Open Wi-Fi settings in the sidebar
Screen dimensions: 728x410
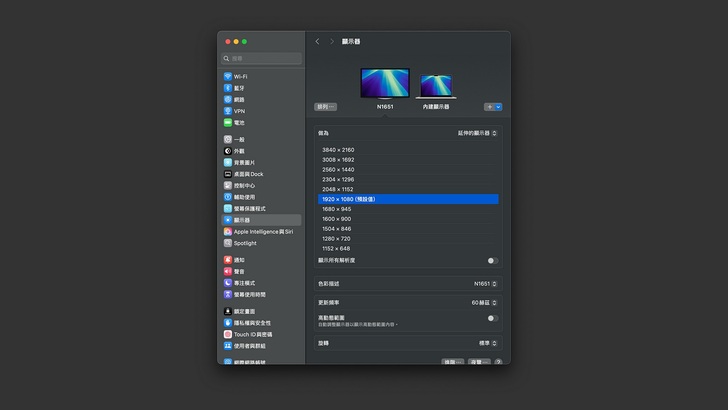tap(240, 76)
